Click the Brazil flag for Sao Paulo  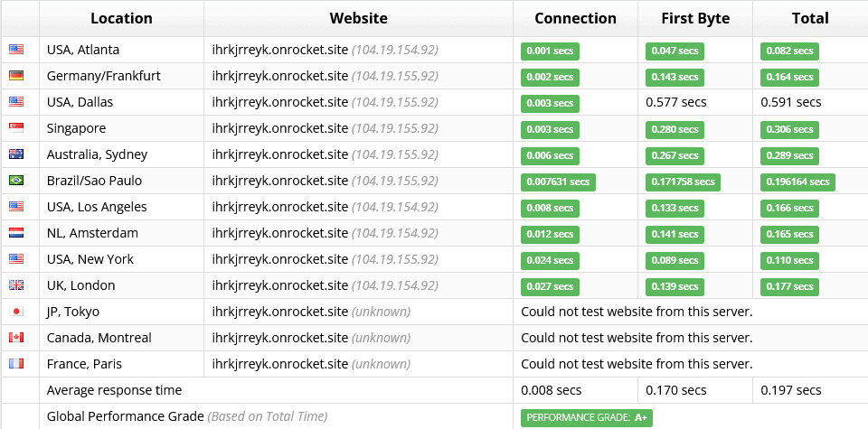tap(16, 181)
